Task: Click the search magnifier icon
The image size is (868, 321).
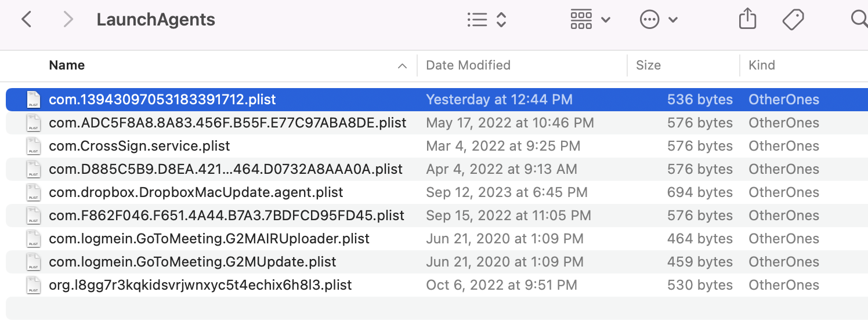Action: 859,20
